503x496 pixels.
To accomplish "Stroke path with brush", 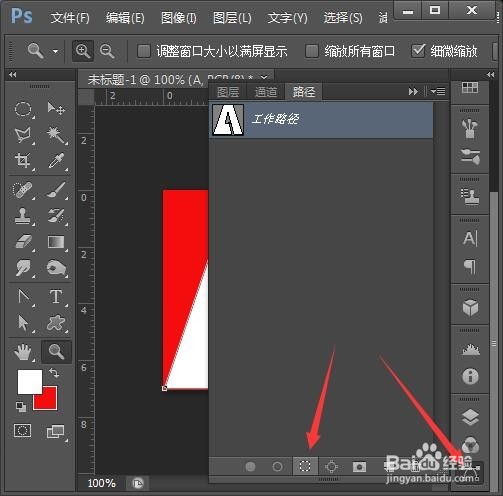I will pyautogui.click(x=277, y=466).
